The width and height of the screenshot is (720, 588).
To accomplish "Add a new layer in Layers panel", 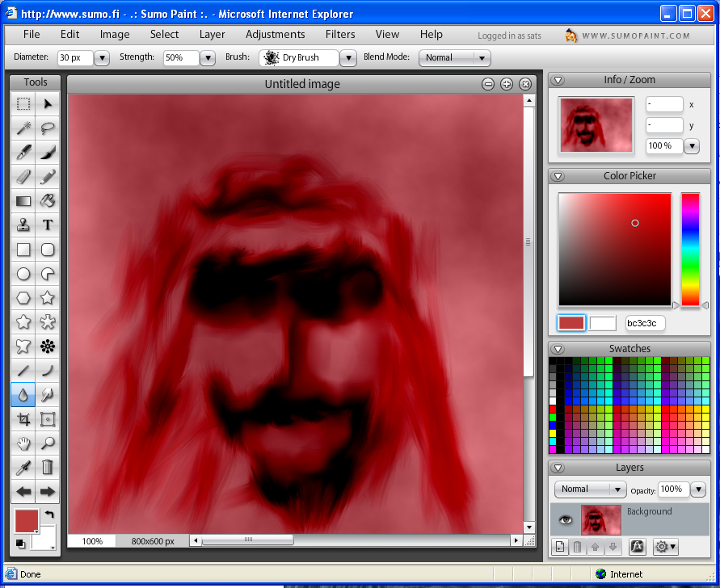I will pos(560,547).
